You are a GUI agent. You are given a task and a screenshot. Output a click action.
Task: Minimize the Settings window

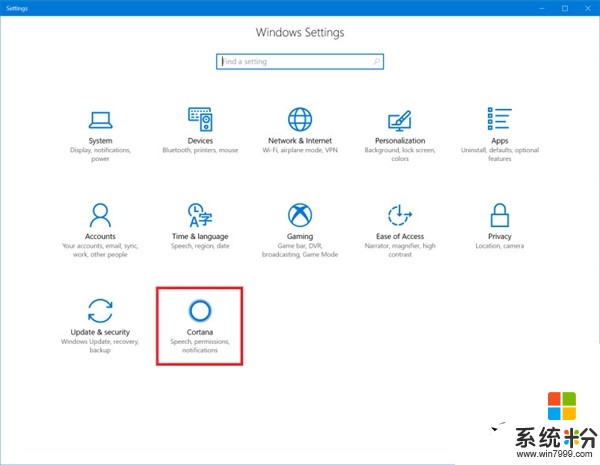542,8
